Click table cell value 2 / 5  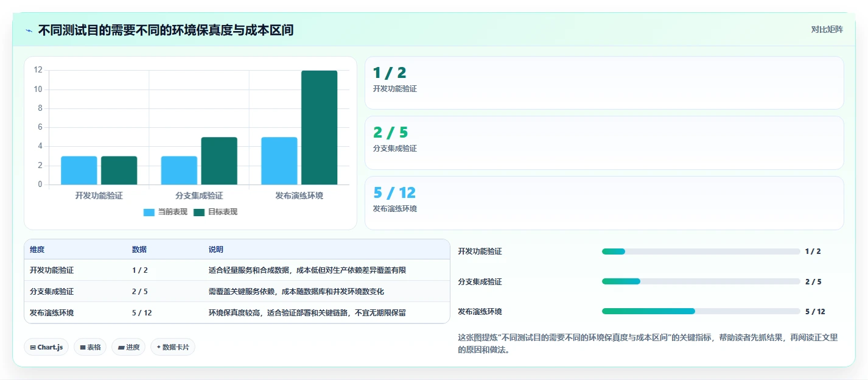point(140,292)
